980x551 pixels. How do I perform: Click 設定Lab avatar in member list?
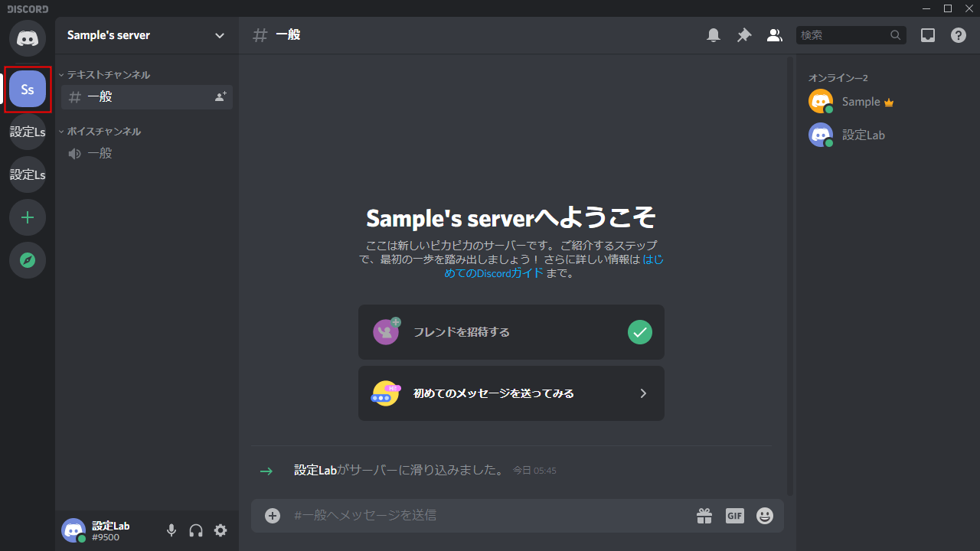821,135
